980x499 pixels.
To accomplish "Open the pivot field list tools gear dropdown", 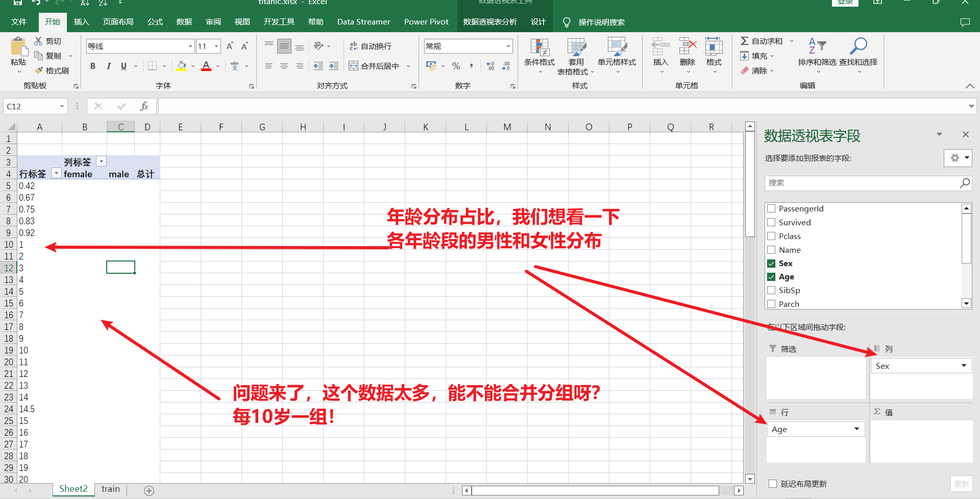I will 958,158.
